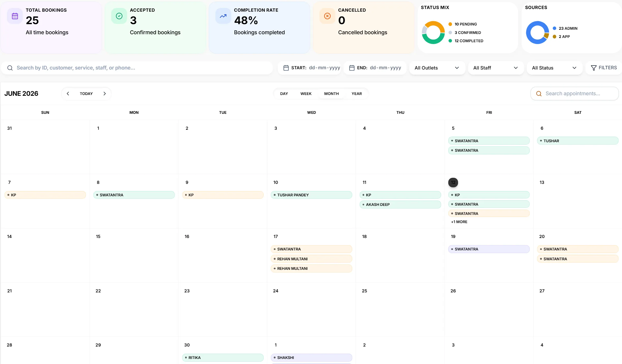The width and height of the screenshot is (622, 364).
Task: Click the App gold legend dot
Action: tap(554, 37)
